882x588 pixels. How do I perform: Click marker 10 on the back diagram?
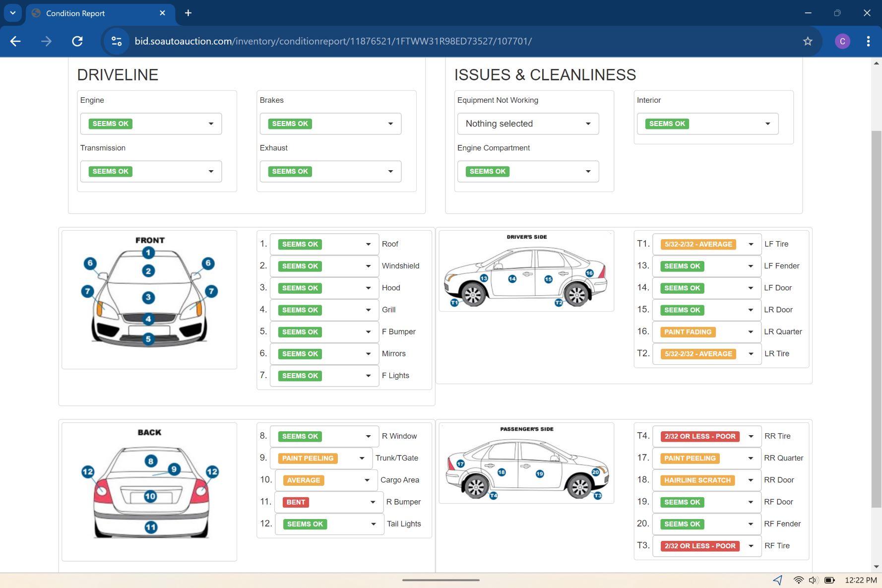(150, 496)
